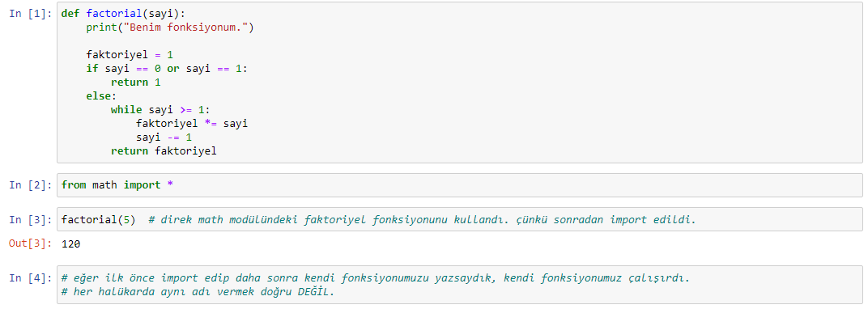Click the 'sayi -= 1' line
Viewport: 868px width, 309px height.
tap(164, 137)
